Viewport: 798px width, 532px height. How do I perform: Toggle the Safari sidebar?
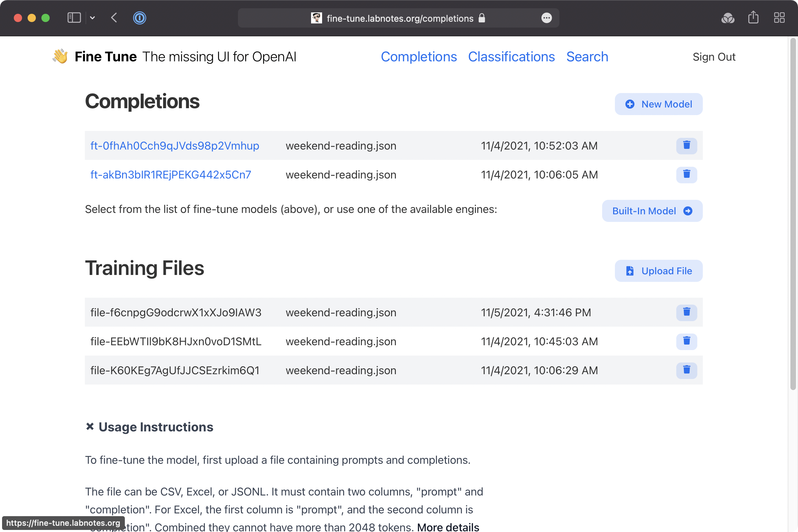tap(74, 18)
